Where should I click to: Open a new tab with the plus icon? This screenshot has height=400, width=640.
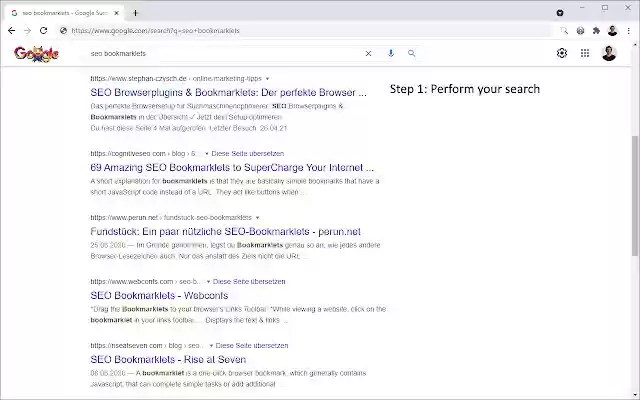click(x=136, y=13)
